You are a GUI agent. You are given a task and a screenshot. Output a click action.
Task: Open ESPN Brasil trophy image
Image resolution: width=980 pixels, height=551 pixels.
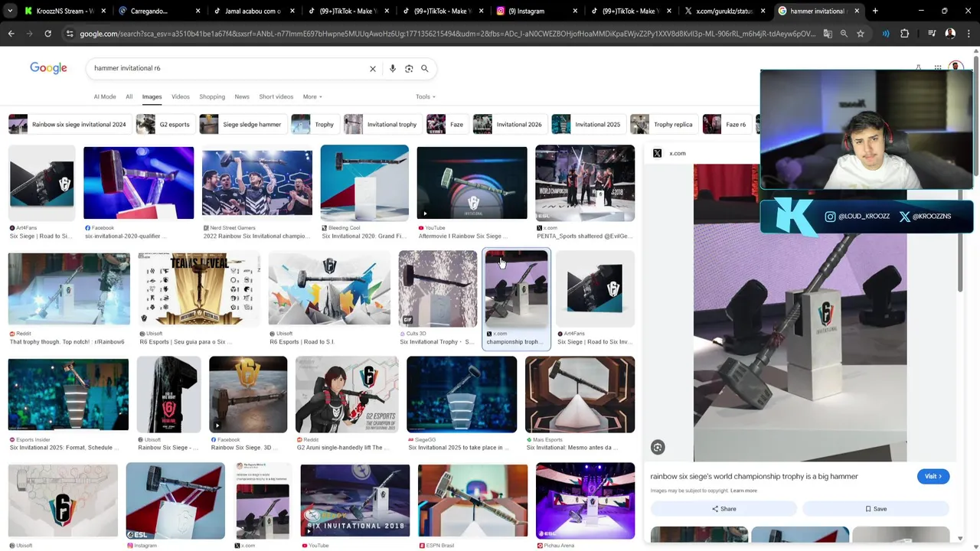473,500
